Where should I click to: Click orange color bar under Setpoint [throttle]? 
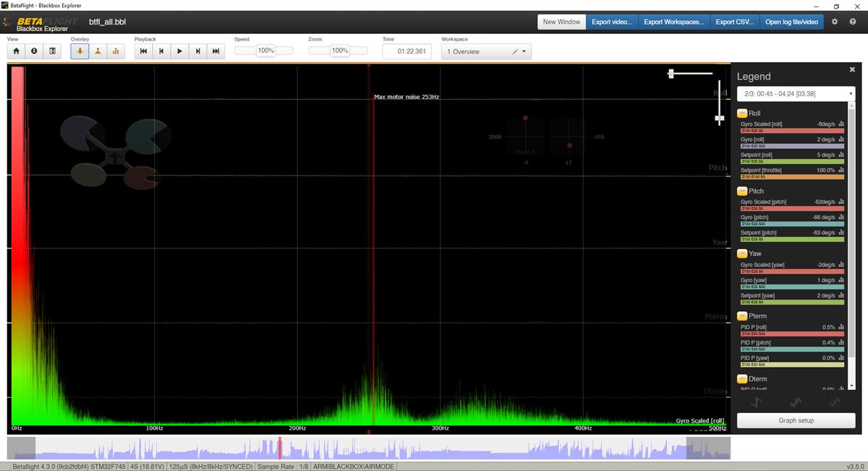coord(792,177)
